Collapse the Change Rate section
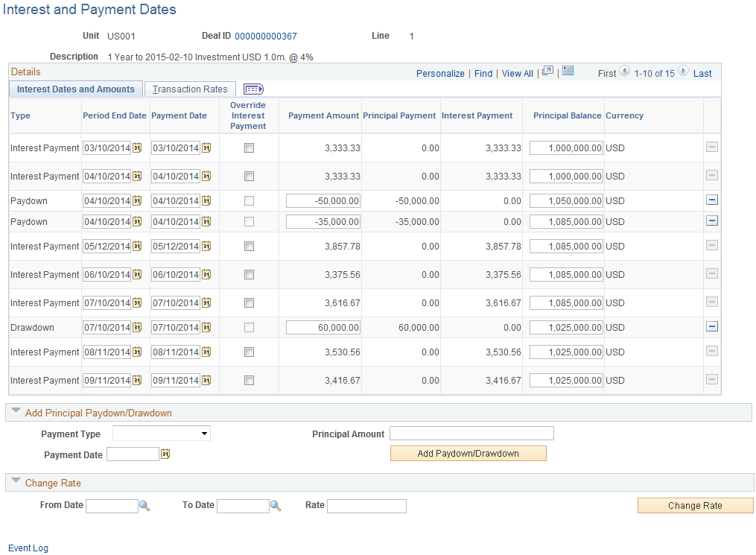Image resolution: width=756 pixels, height=555 pixels. 16,483
